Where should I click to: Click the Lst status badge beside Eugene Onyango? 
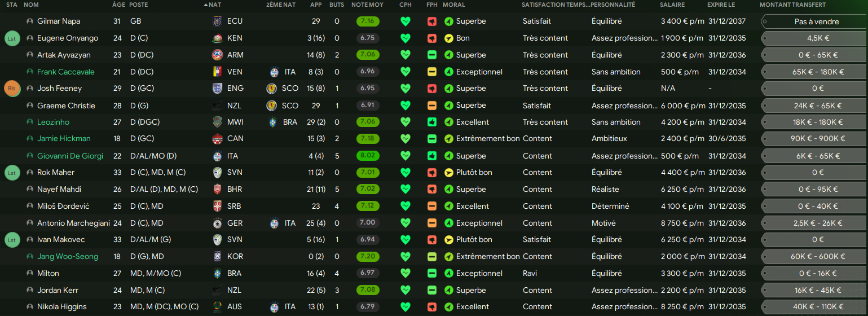coord(12,38)
